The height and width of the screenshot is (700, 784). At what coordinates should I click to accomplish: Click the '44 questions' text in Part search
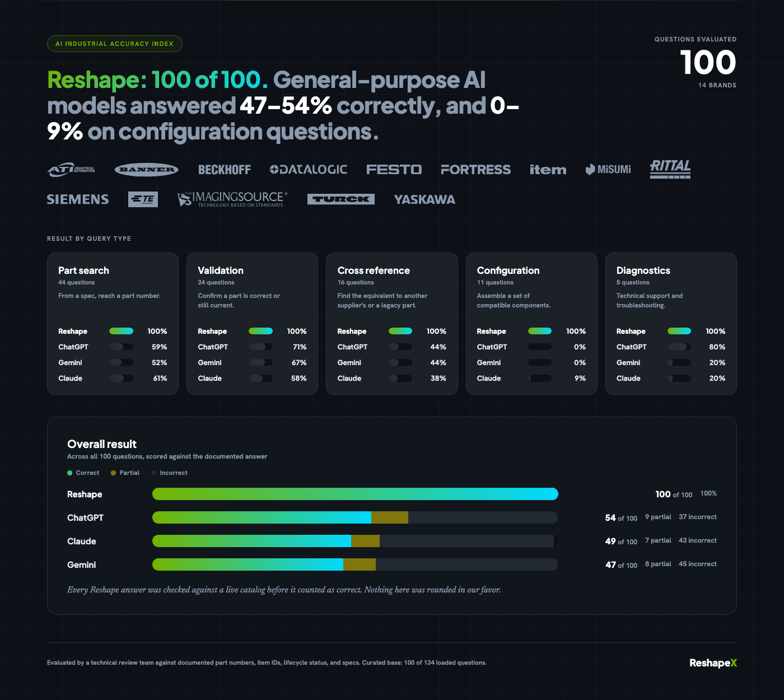click(x=77, y=283)
